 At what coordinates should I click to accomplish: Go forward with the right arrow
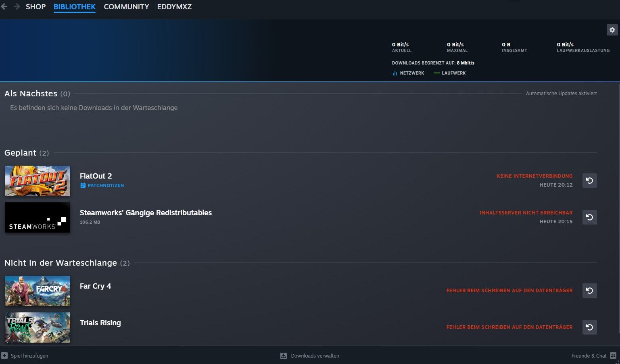pyautogui.click(x=17, y=6)
